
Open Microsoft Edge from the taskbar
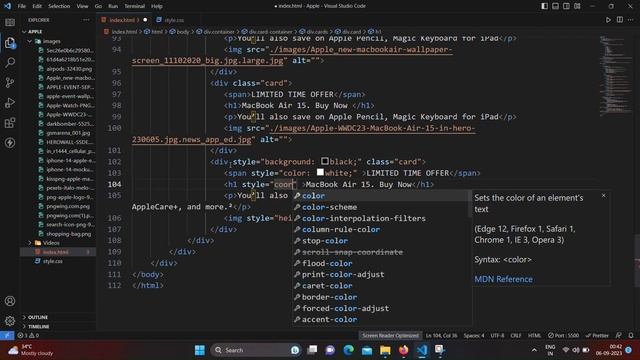click(x=348, y=350)
